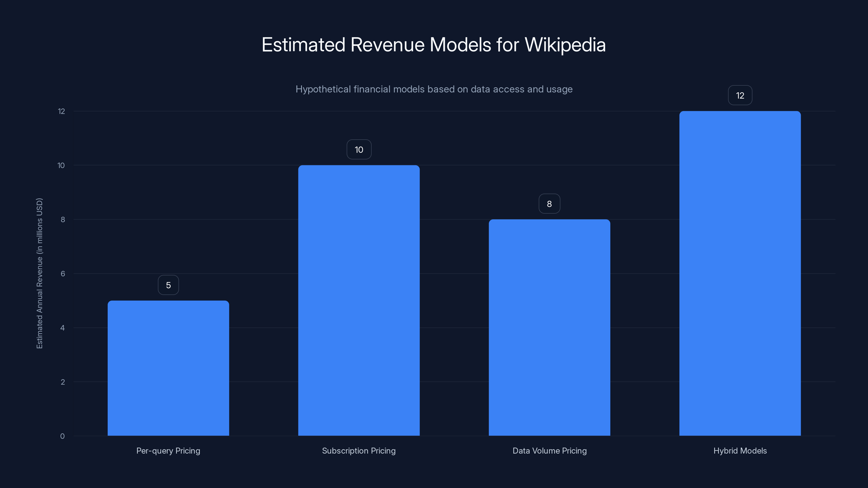Image resolution: width=868 pixels, height=488 pixels.
Task: Click the value label showing 12
Action: pos(740,95)
